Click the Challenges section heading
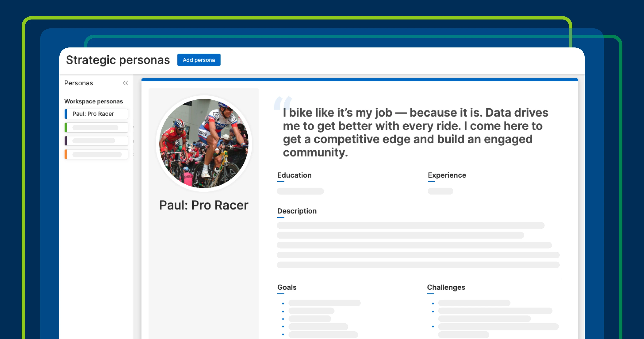This screenshot has height=339, width=644. pos(446,287)
